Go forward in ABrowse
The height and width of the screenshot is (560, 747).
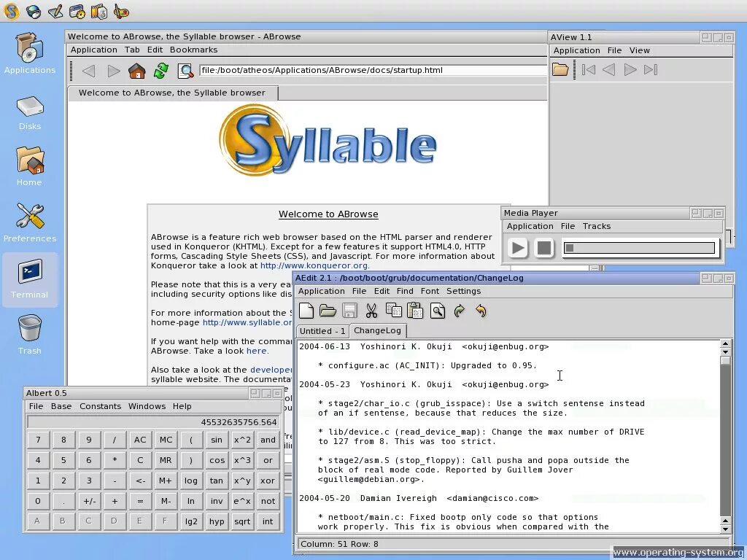[113, 71]
